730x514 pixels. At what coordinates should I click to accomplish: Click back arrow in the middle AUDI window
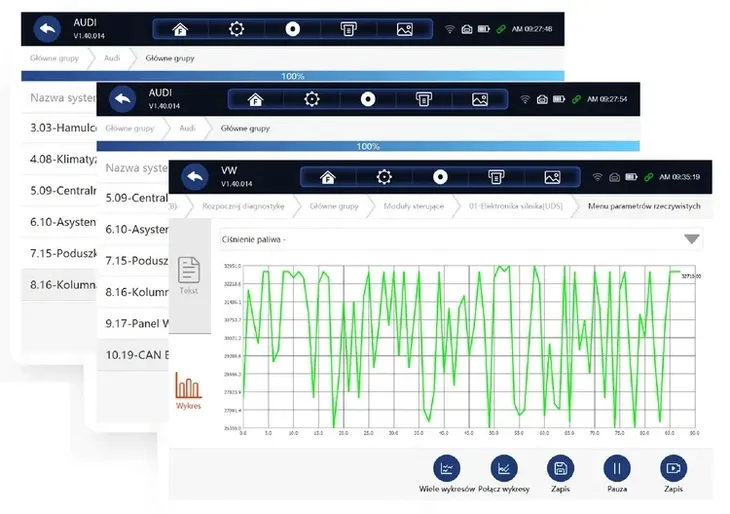[122, 99]
